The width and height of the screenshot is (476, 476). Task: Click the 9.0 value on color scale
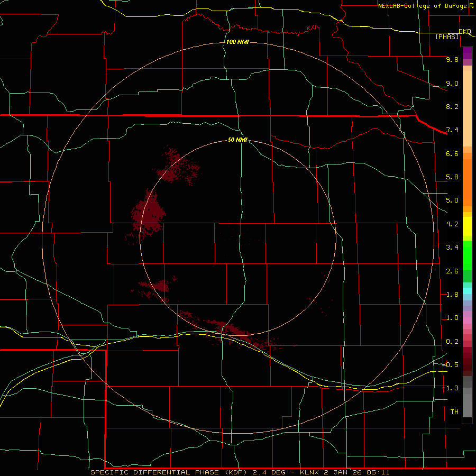point(452,83)
